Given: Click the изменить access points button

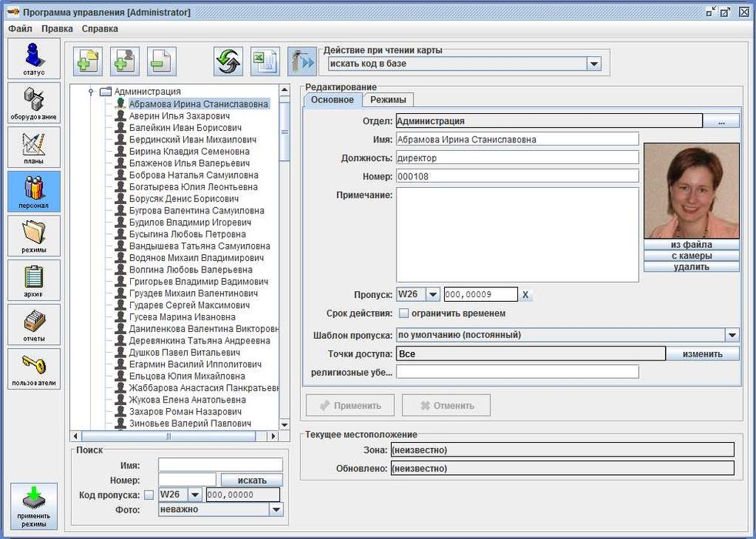Looking at the screenshot, I should click(x=702, y=354).
